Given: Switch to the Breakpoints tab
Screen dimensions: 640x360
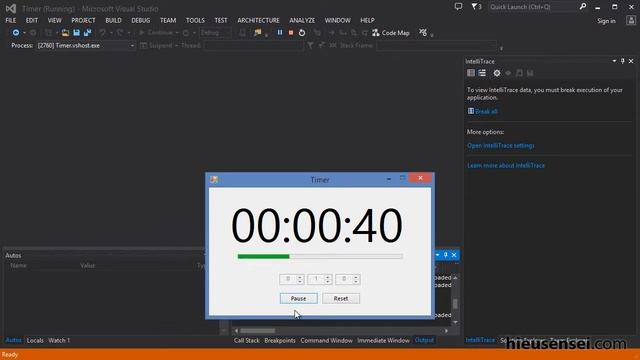Looking at the screenshot, I should [280, 340].
